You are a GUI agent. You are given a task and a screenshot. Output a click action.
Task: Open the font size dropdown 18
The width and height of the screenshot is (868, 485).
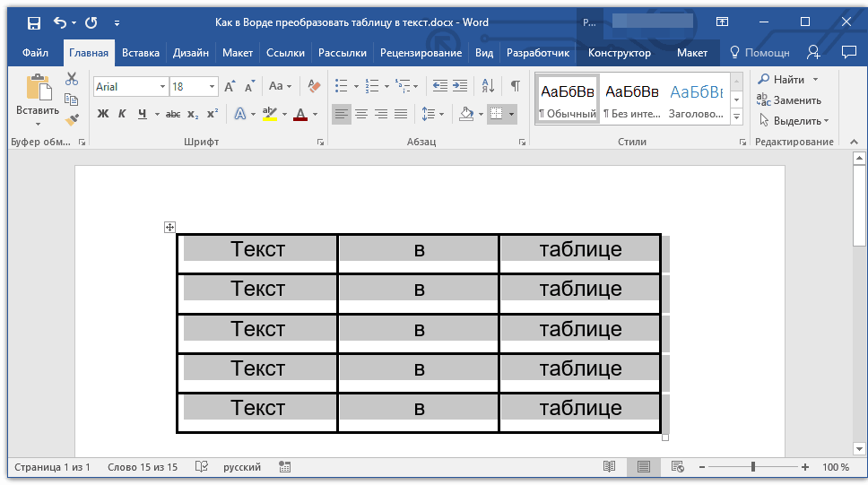point(212,86)
